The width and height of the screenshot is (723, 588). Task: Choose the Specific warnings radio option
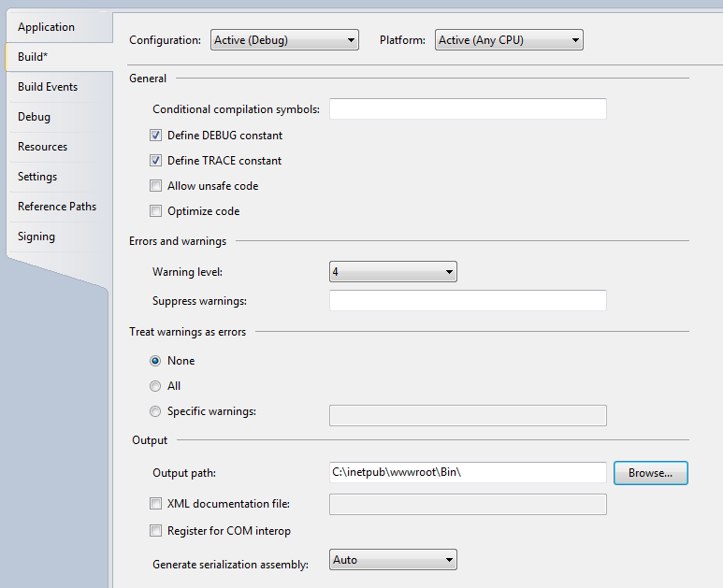point(156,411)
